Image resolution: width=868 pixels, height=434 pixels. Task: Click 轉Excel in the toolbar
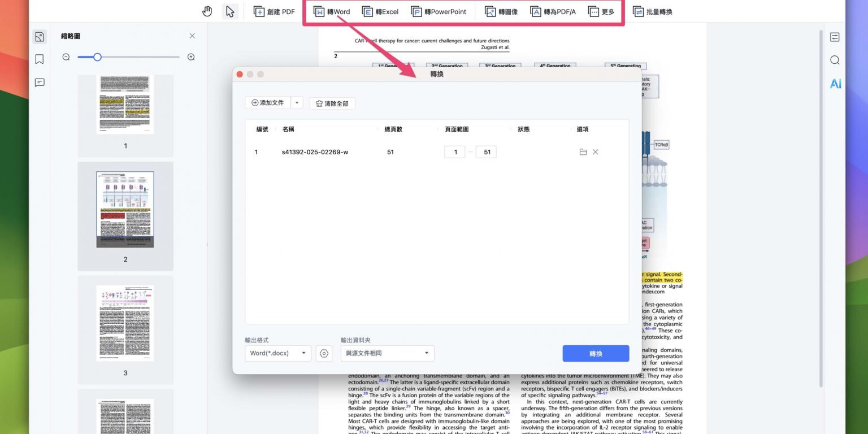click(x=381, y=11)
